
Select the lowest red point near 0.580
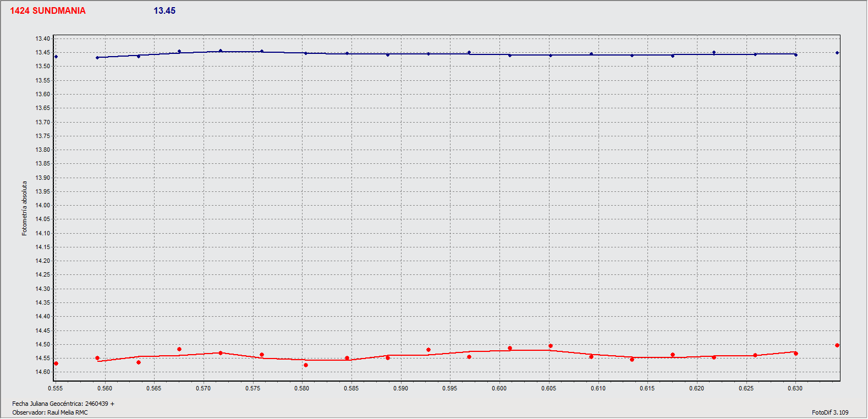(x=306, y=365)
